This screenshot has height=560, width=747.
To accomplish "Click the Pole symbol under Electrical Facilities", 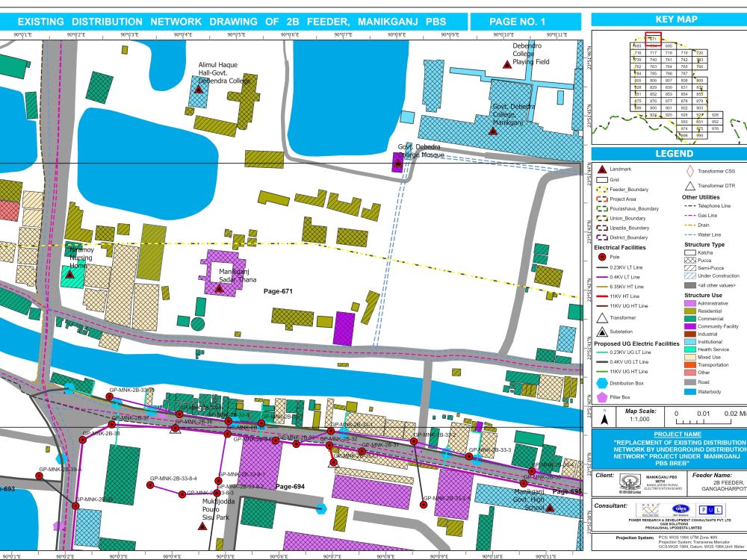I will (601, 258).
